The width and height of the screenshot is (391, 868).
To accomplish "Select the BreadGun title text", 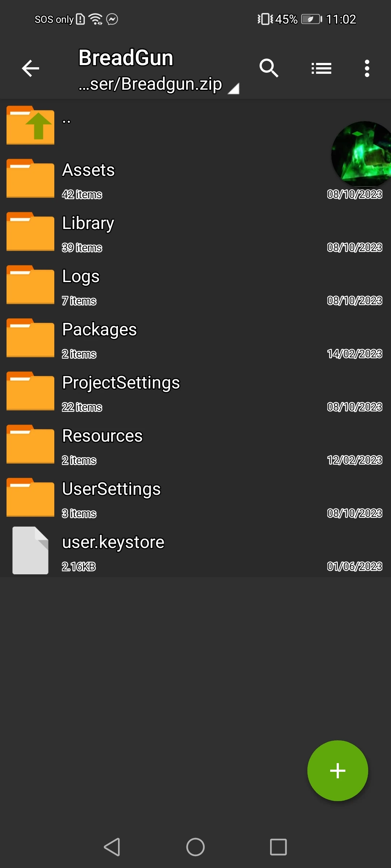I will click(x=126, y=57).
